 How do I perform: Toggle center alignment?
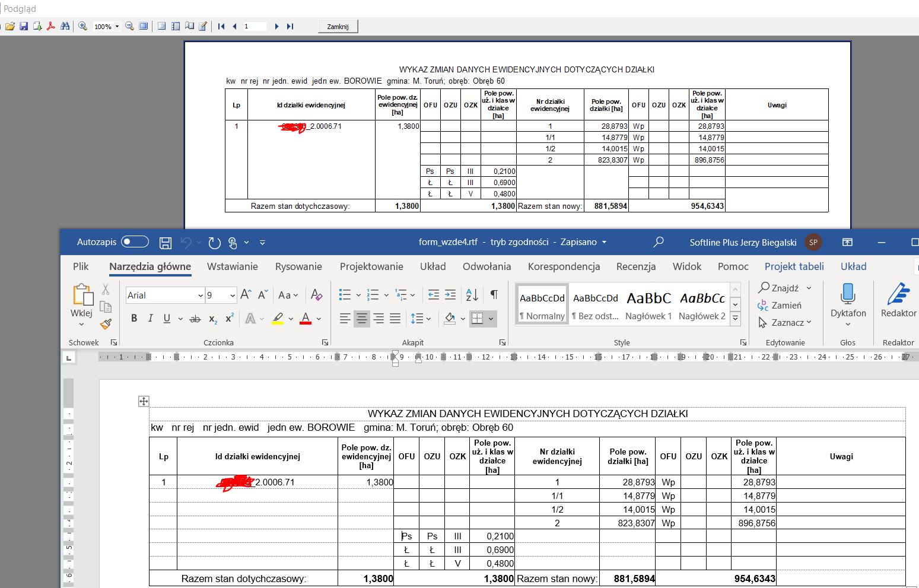click(361, 319)
